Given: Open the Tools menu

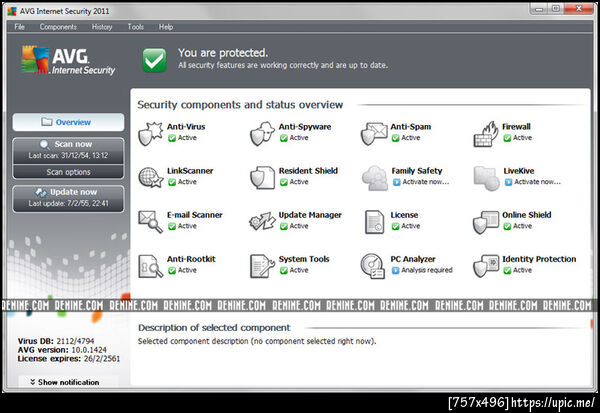Looking at the screenshot, I should 135,27.
